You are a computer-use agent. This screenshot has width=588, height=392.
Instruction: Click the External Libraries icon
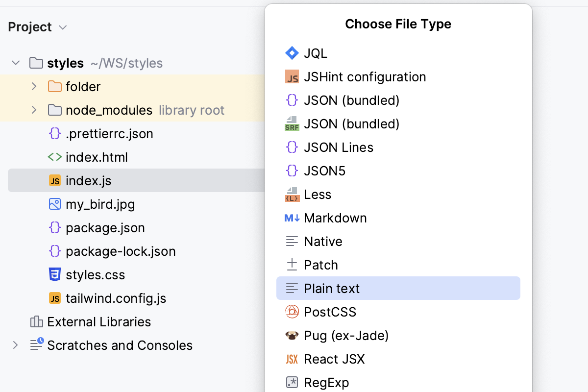coord(36,321)
